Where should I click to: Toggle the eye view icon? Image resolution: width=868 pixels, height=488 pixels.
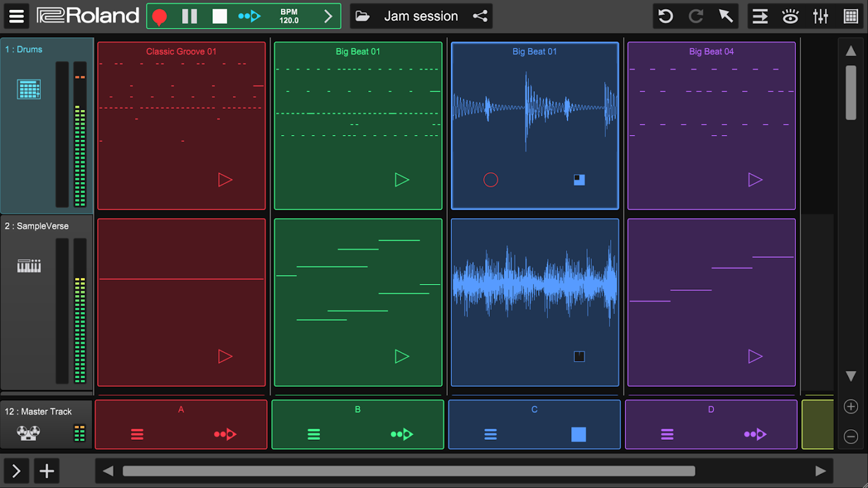(790, 16)
